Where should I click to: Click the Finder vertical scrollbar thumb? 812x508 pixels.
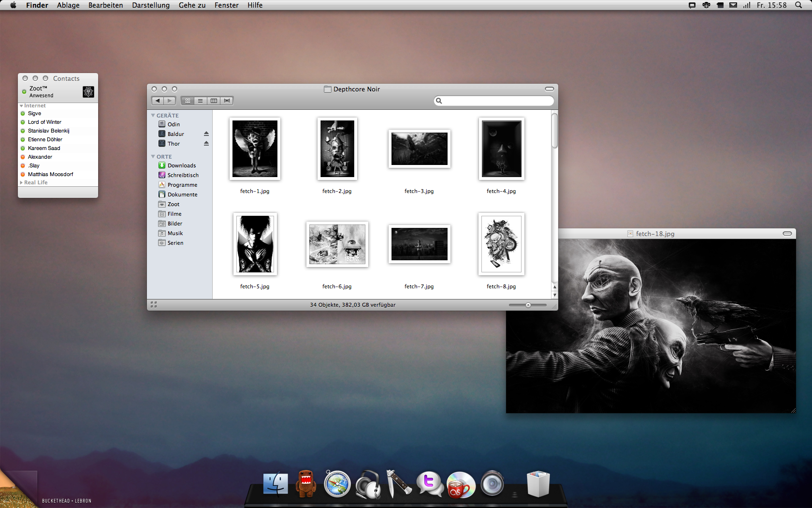(x=554, y=131)
